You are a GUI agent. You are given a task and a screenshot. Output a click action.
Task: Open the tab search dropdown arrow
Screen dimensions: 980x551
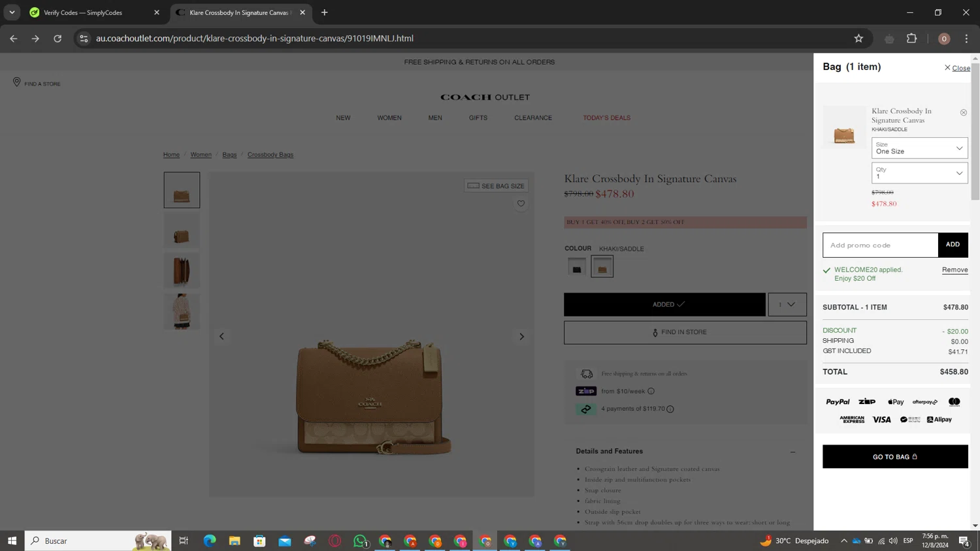(12, 12)
